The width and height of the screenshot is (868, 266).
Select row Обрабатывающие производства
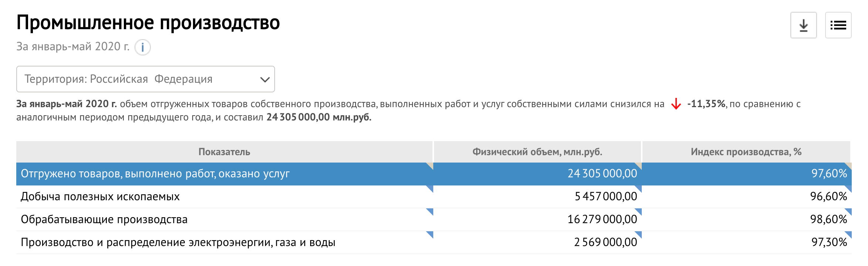(x=104, y=219)
